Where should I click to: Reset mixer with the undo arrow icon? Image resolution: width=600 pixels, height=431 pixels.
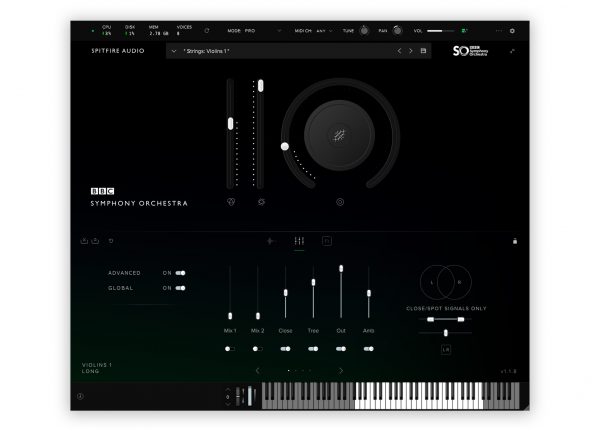point(111,241)
